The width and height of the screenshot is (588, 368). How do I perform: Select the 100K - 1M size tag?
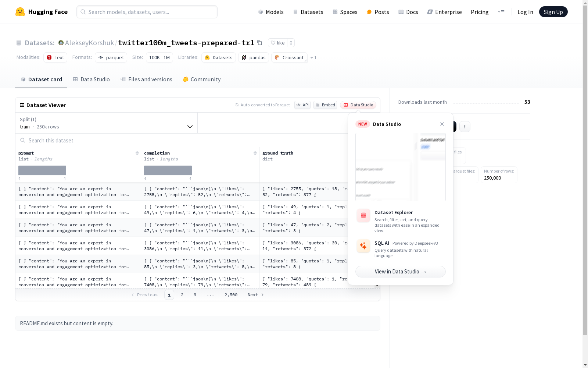pyautogui.click(x=159, y=57)
